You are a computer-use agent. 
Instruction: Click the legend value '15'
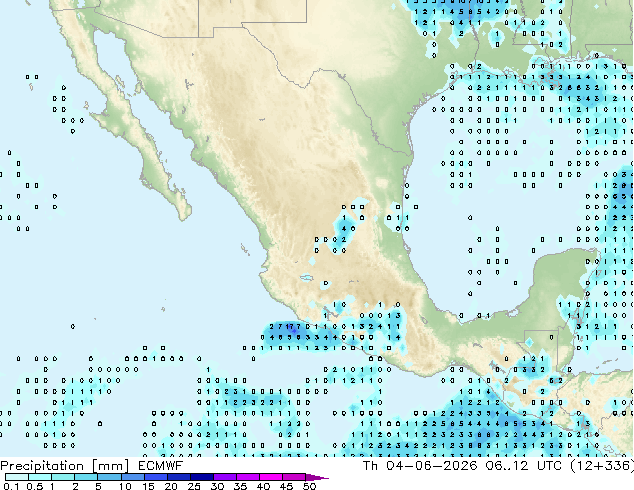tap(148, 486)
